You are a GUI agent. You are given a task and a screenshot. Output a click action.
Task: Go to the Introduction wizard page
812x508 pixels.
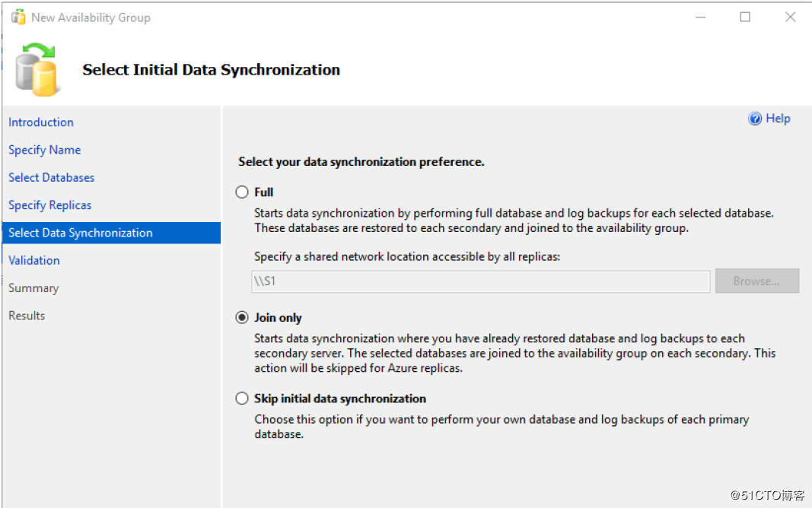[41, 122]
